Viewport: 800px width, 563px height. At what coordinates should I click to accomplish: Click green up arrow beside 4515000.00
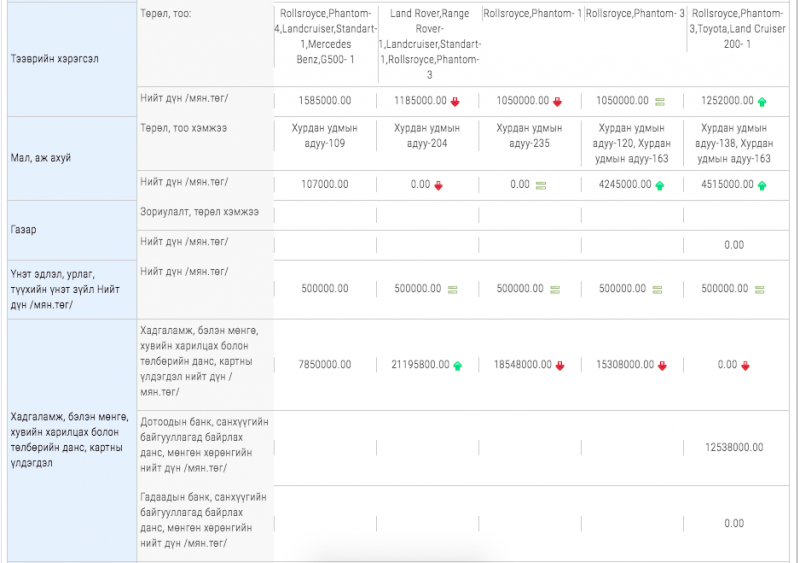pos(762,185)
